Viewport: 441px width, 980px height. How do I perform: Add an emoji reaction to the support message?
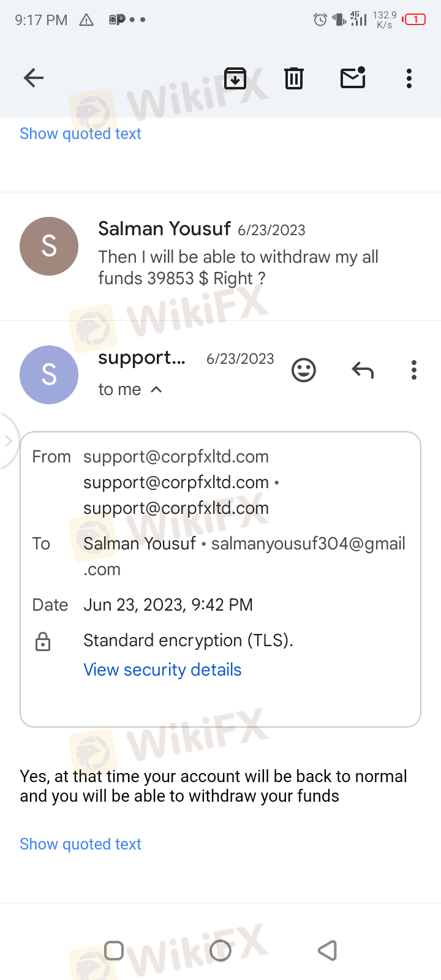point(304,370)
